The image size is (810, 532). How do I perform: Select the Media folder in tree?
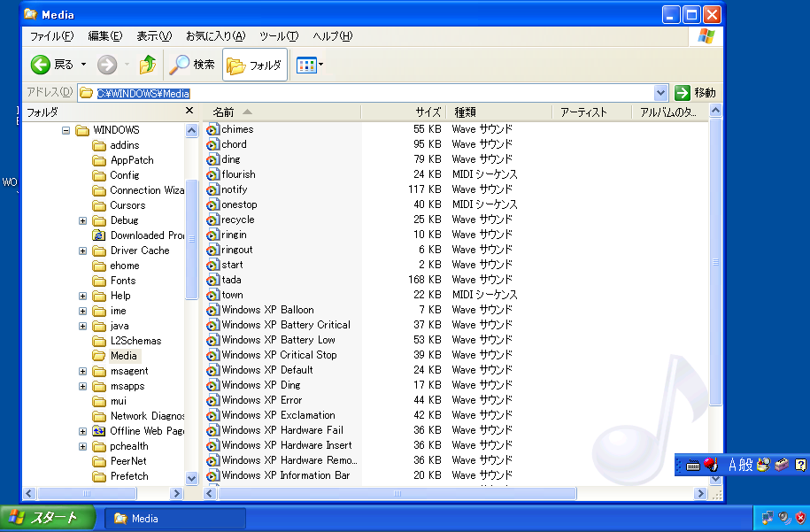pos(124,356)
